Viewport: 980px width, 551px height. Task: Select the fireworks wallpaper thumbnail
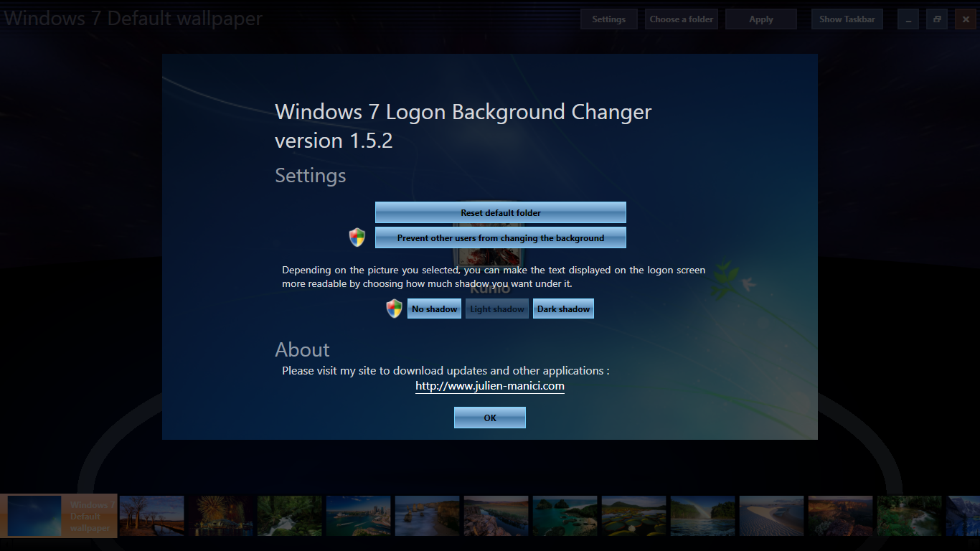[x=220, y=516]
